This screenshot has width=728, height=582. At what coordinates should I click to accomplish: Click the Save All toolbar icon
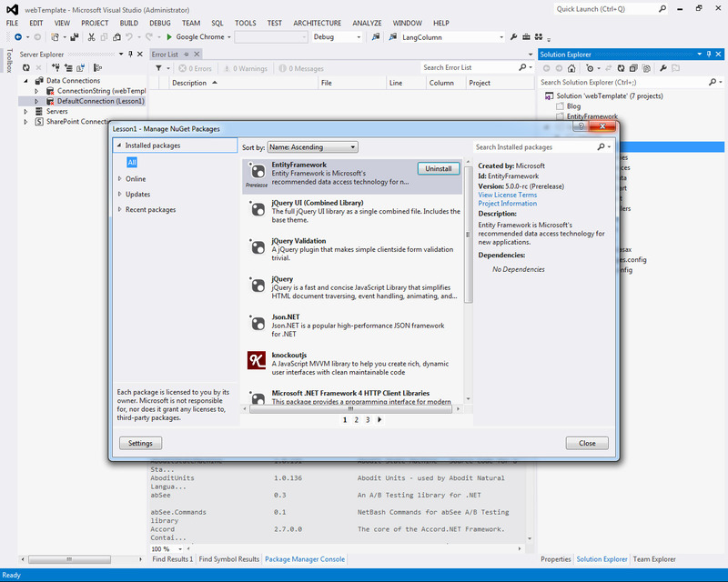point(75,37)
